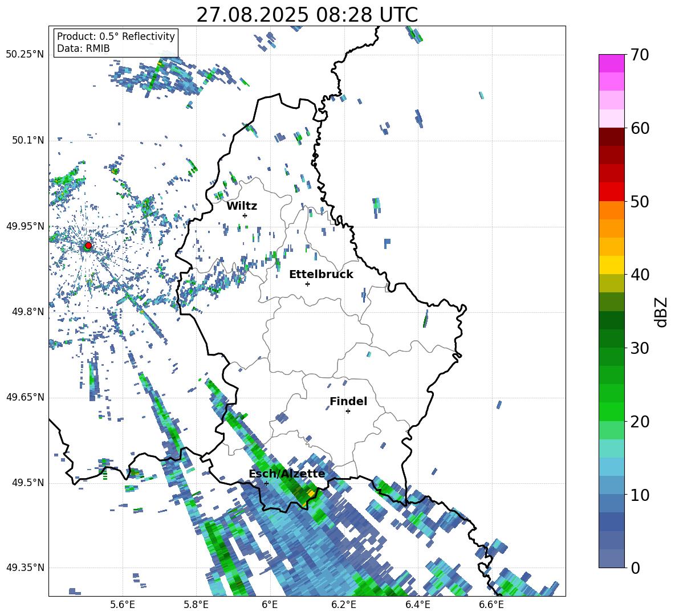Click the 40 tick on colorbar
This screenshot has width=675, height=616.
(x=640, y=275)
